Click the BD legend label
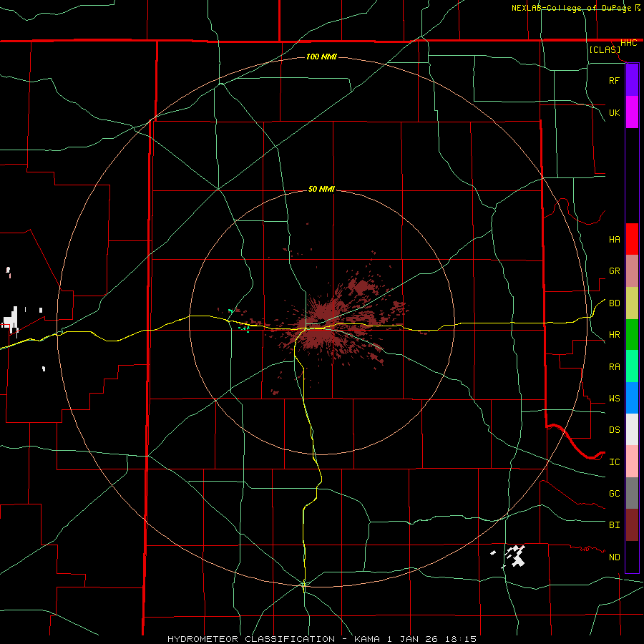 614,303
